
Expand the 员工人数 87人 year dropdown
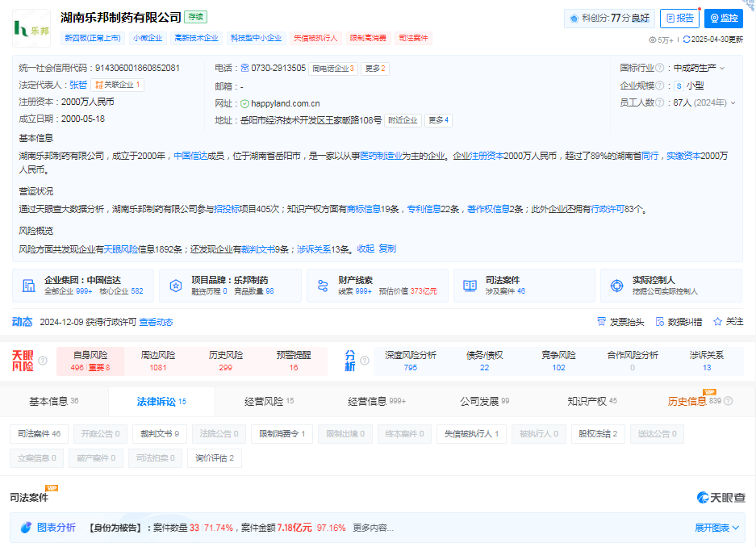pos(733,102)
